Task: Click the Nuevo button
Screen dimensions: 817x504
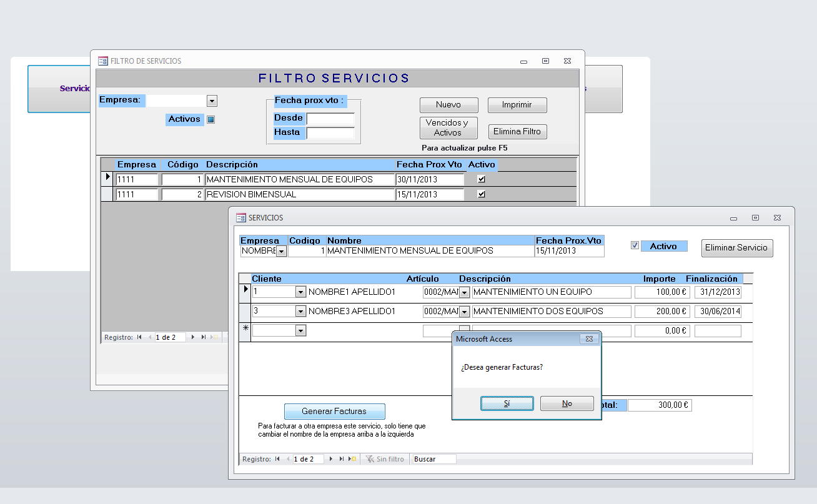Action: click(448, 105)
